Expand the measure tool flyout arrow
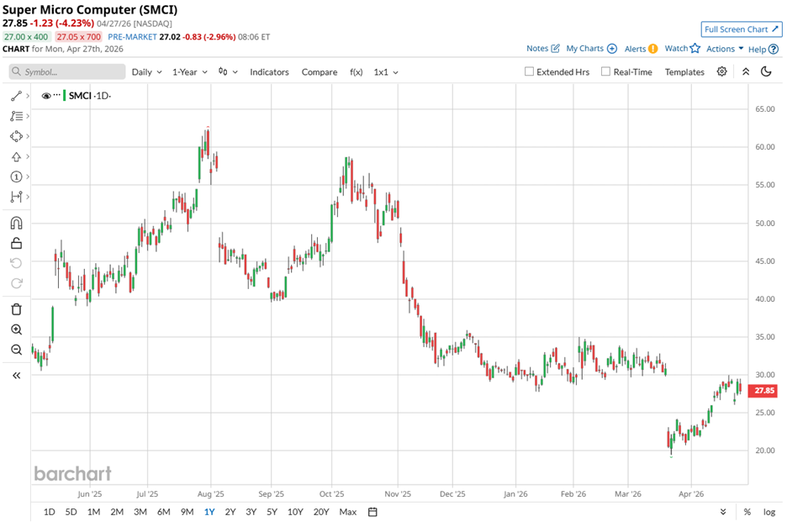Image resolution: width=787 pixels, height=532 pixels. pyautogui.click(x=28, y=197)
